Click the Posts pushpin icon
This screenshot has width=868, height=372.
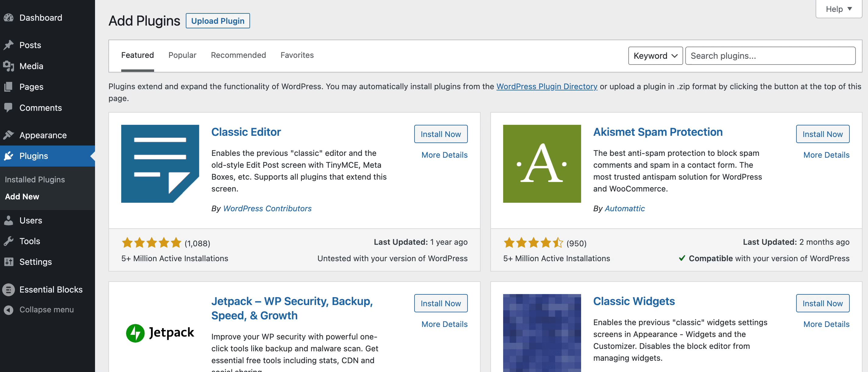click(x=9, y=45)
